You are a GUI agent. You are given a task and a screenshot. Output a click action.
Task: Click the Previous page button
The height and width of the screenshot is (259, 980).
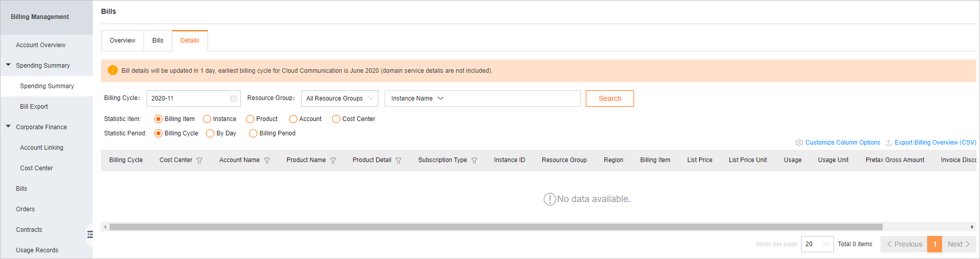tap(904, 244)
